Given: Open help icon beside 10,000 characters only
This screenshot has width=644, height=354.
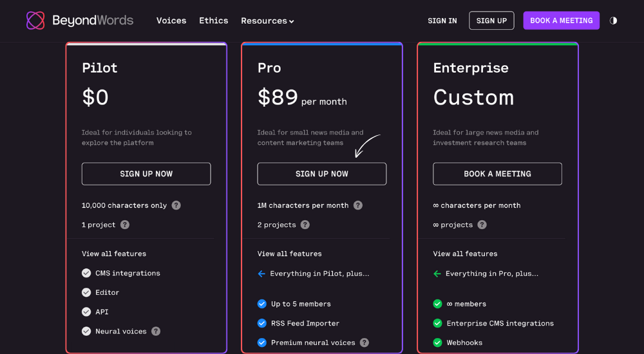Looking at the screenshot, I should pos(176,205).
